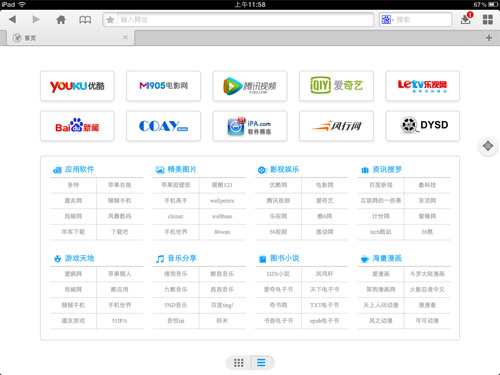Open the four-square tabs overview icon

tap(488, 20)
